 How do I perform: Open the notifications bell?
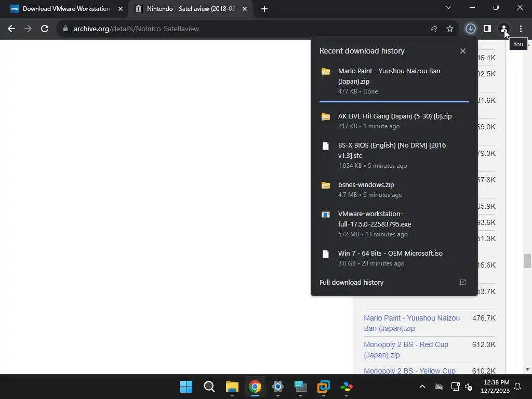[518, 387]
